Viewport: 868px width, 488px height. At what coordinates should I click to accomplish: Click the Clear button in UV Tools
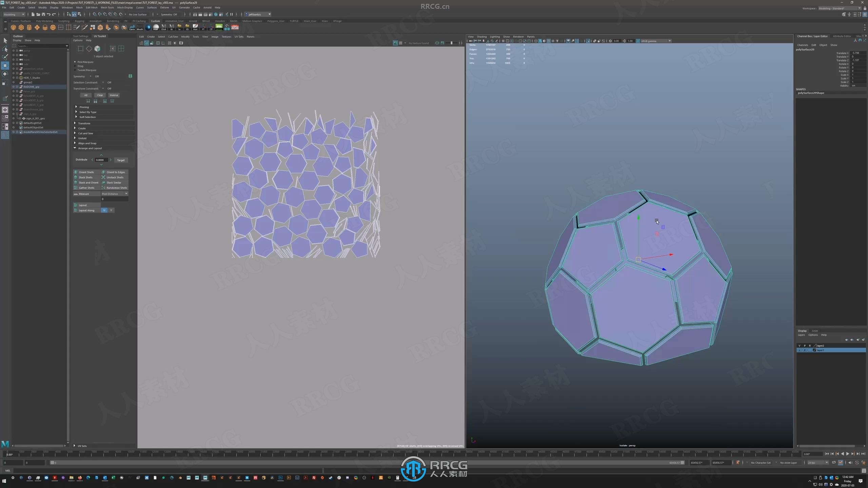pos(100,95)
